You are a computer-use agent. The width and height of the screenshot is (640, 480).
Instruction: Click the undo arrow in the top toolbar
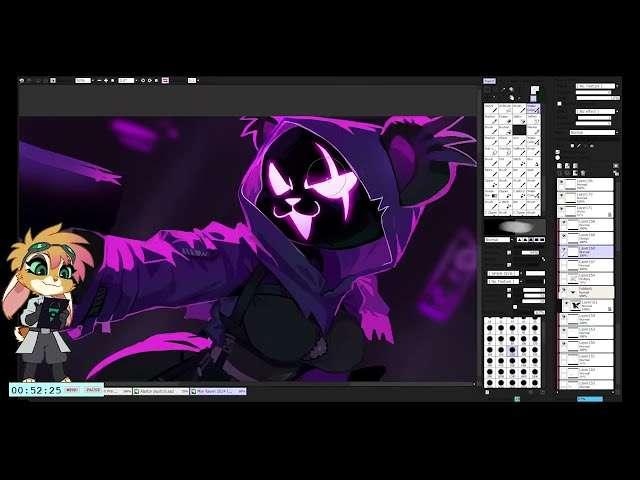(22, 80)
